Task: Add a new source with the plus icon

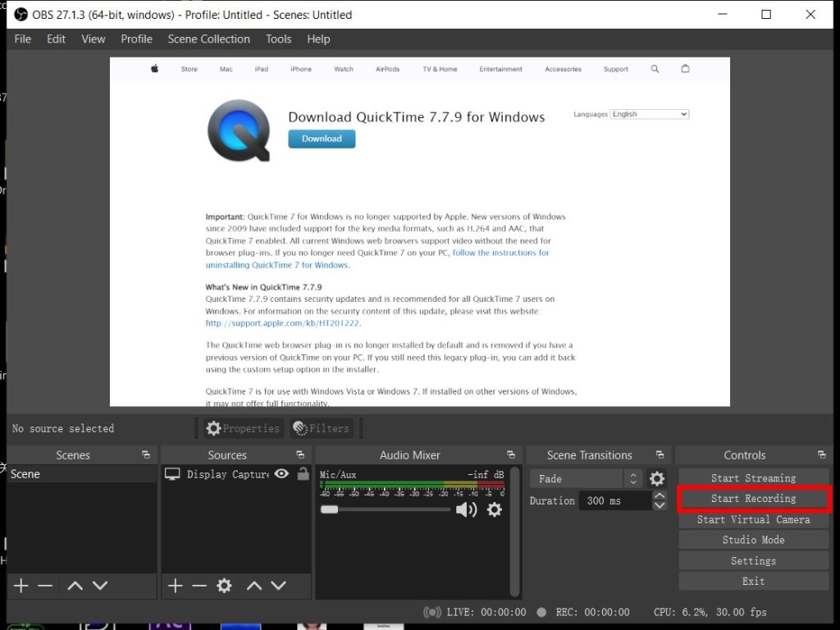Action: (x=176, y=586)
